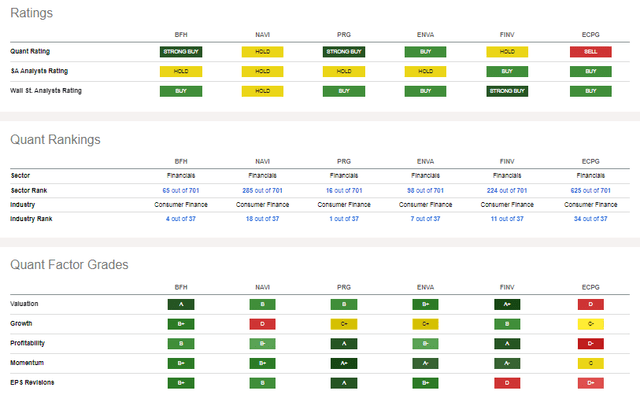Follow the 34 out of 37 industry rank link

(x=591, y=219)
